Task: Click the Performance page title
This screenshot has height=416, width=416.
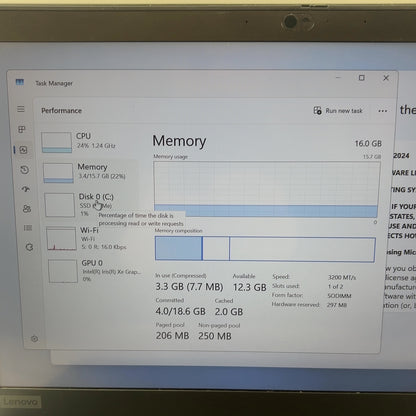Action: point(61,111)
